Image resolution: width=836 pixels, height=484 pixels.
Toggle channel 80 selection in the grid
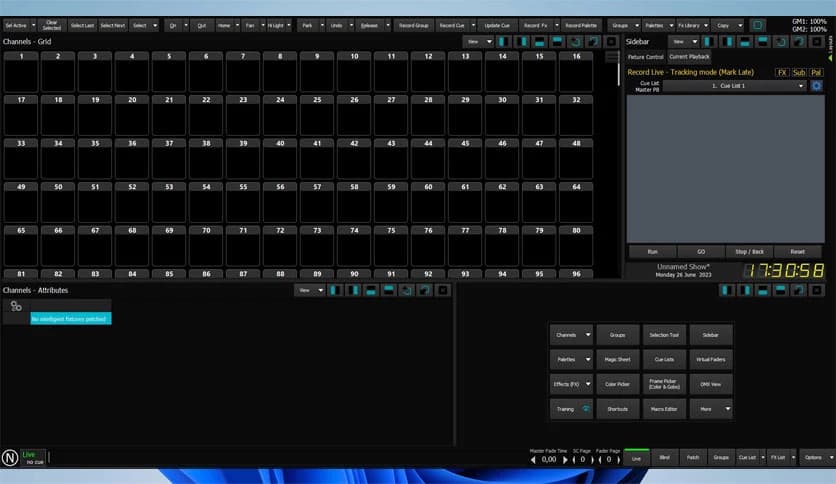coord(576,246)
